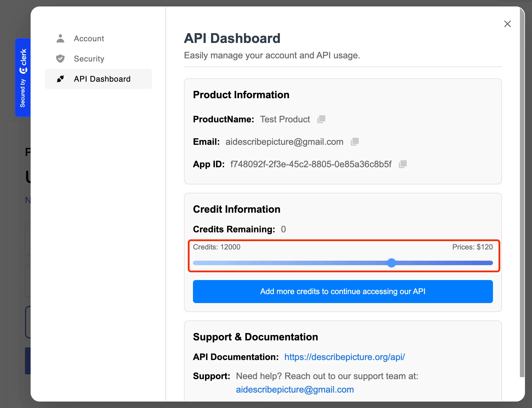Click the App ID text string
The image size is (532, 408).
click(311, 164)
